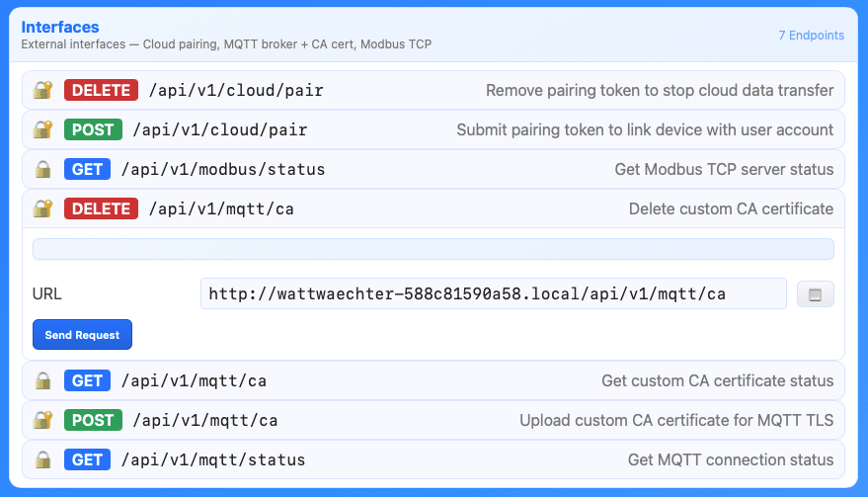Click lock-with-key icon on DELETE mqtt/ca row
This screenshot has width=868, height=497.
click(42, 208)
